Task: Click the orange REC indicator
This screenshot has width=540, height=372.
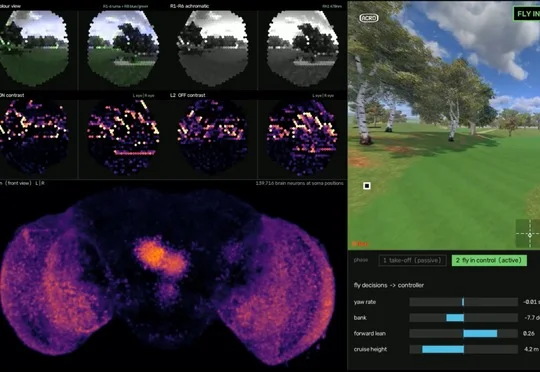Action: click(360, 244)
